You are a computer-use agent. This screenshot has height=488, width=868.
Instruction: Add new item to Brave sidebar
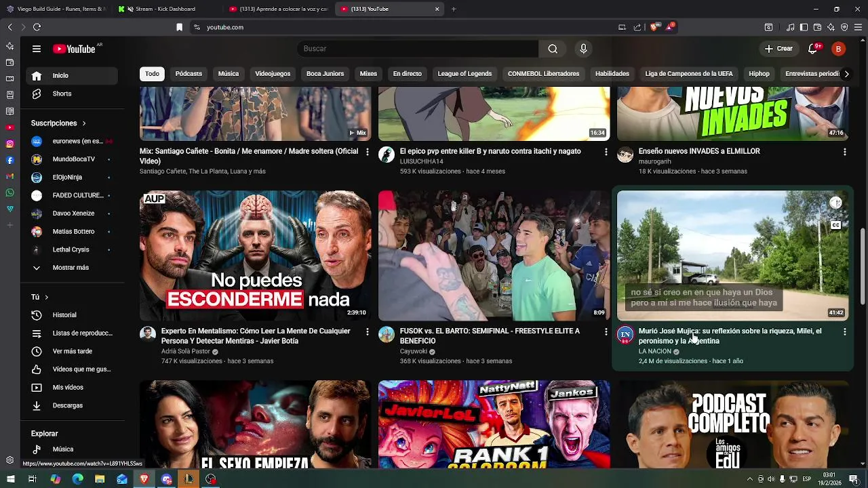[9, 225]
